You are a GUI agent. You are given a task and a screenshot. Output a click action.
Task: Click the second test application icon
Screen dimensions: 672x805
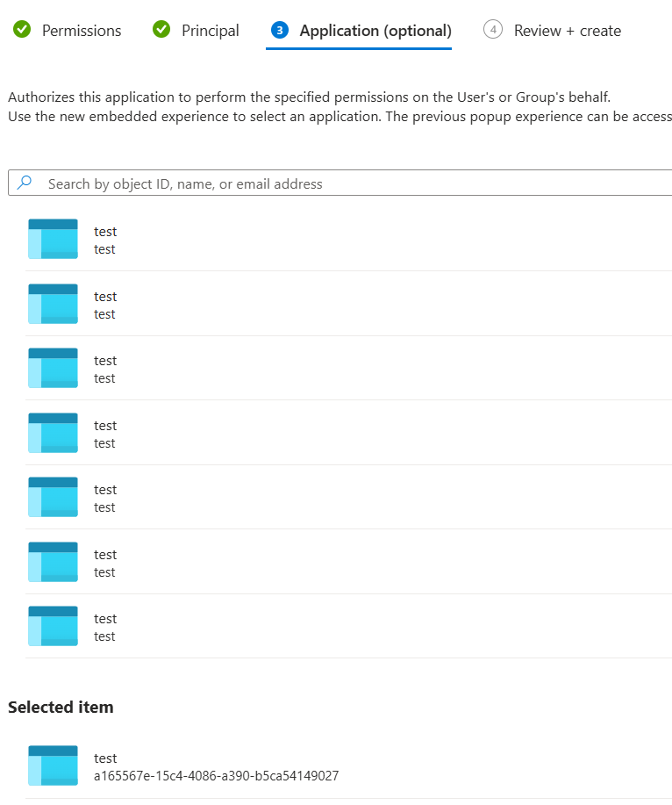point(53,304)
